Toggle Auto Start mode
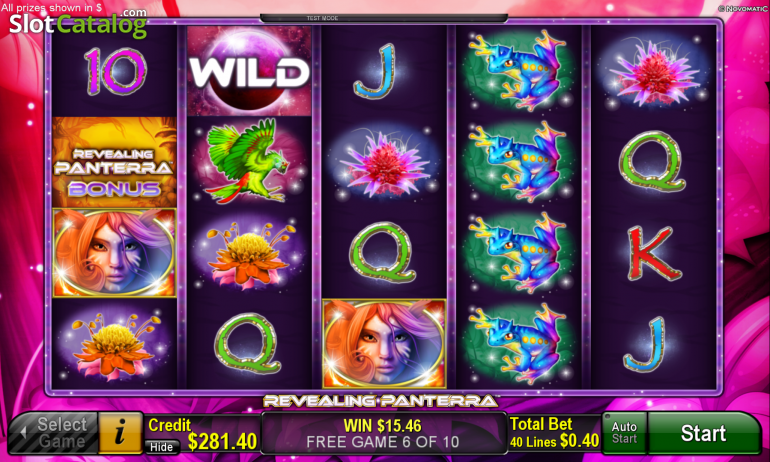This screenshot has width=770, height=462. click(624, 433)
